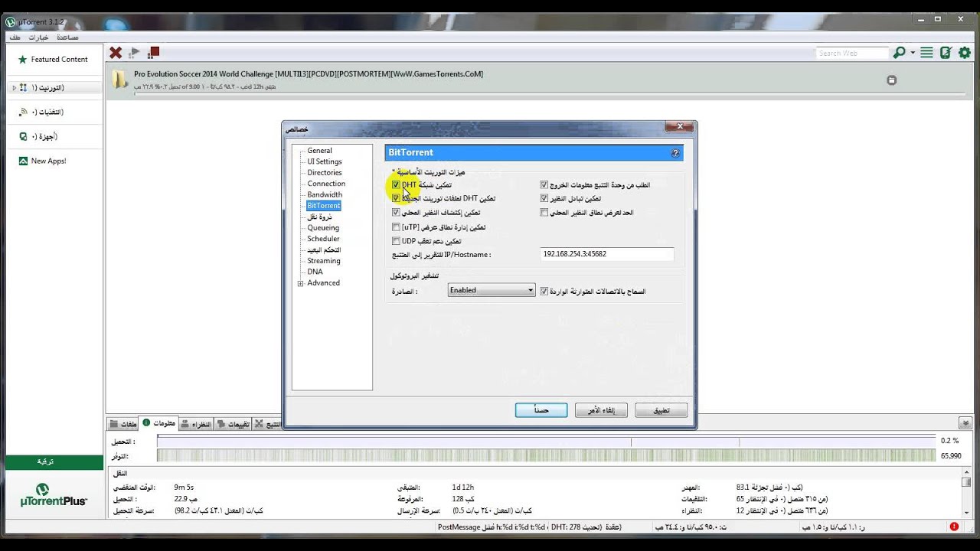The image size is (980, 551).
Task: Click the green remote device icon
Action: click(946, 53)
